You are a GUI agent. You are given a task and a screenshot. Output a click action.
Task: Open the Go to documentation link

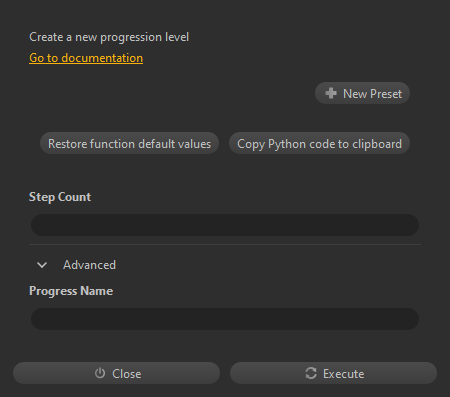click(86, 58)
